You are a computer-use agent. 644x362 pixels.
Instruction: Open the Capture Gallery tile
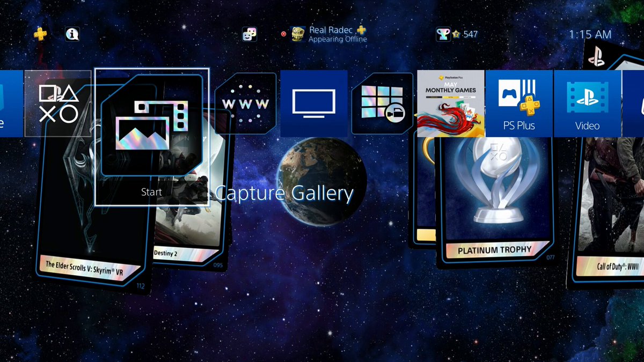coord(151,137)
